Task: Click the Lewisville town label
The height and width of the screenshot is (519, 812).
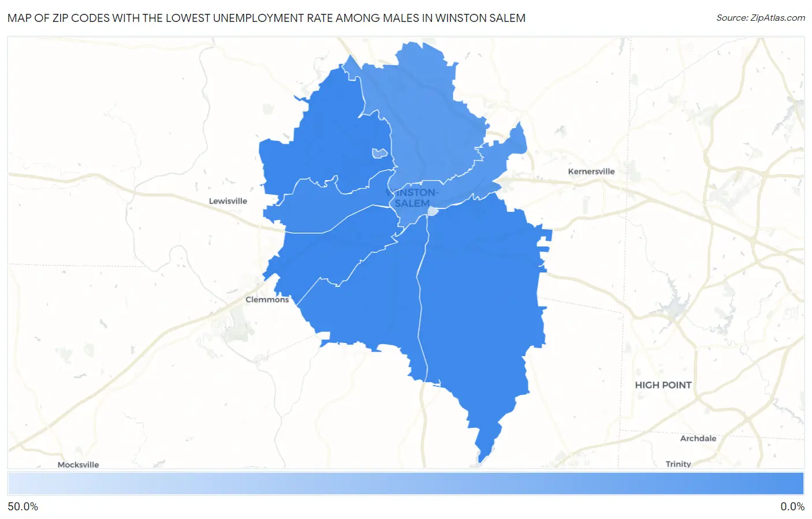Action: [228, 201]
